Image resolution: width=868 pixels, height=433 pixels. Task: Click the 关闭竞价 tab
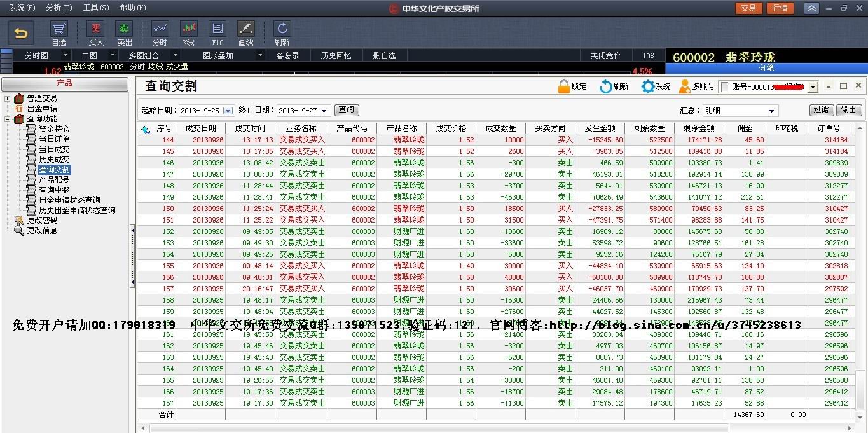tap(605, 55)
